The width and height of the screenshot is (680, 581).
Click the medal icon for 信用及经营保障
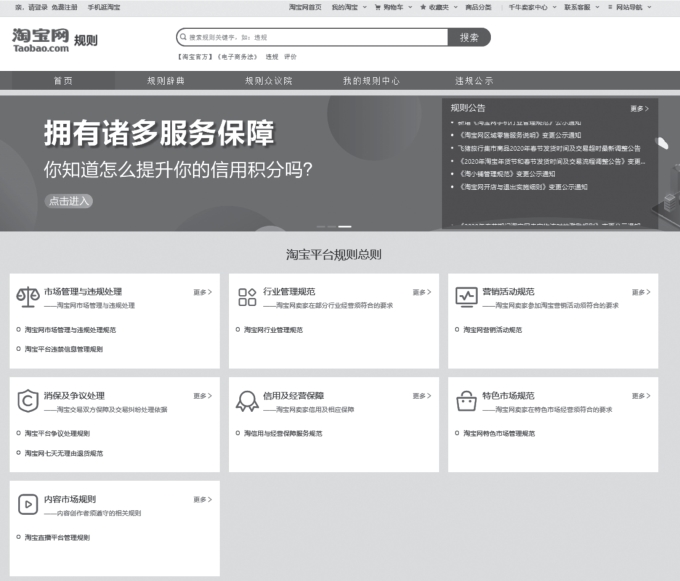point(247,401)
